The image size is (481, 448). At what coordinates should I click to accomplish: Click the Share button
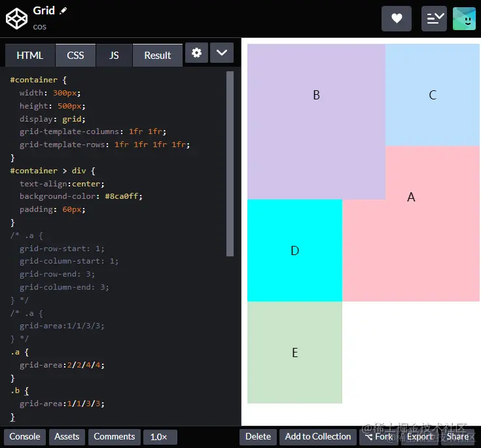pos(457,437)
